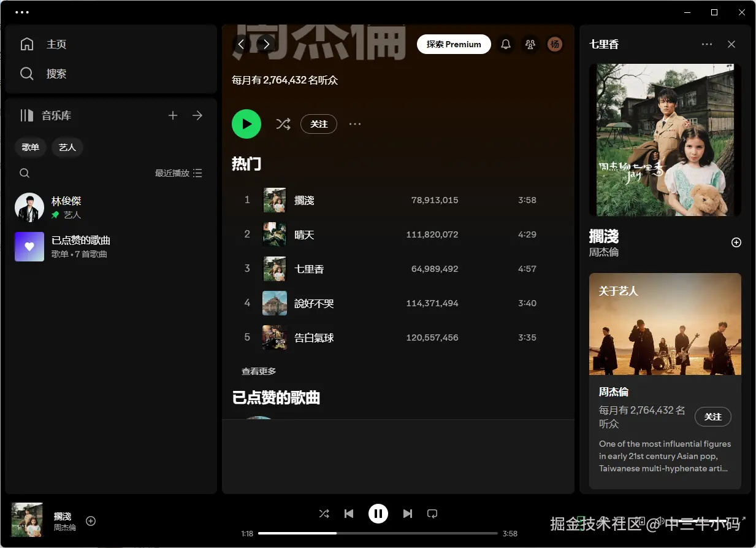Viewport: 756px width, 548px height.
Task: Select the 歌单 filter chip
Action: click(30, 147)
